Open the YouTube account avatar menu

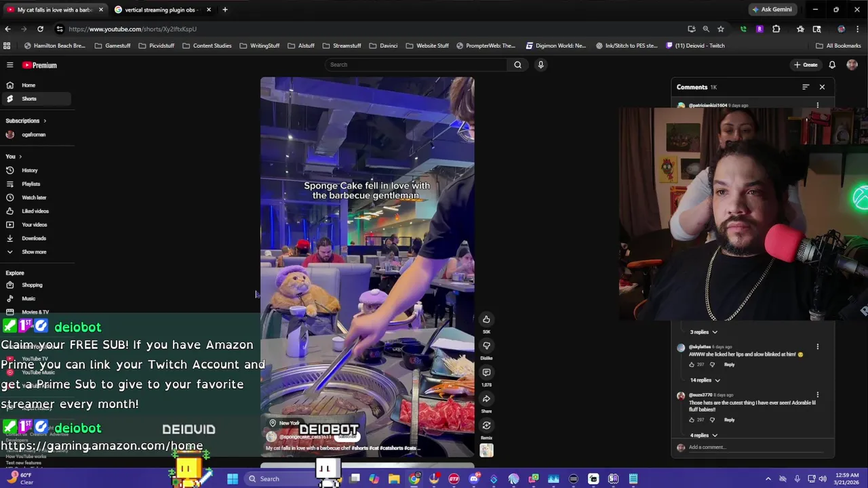point(852,65)
